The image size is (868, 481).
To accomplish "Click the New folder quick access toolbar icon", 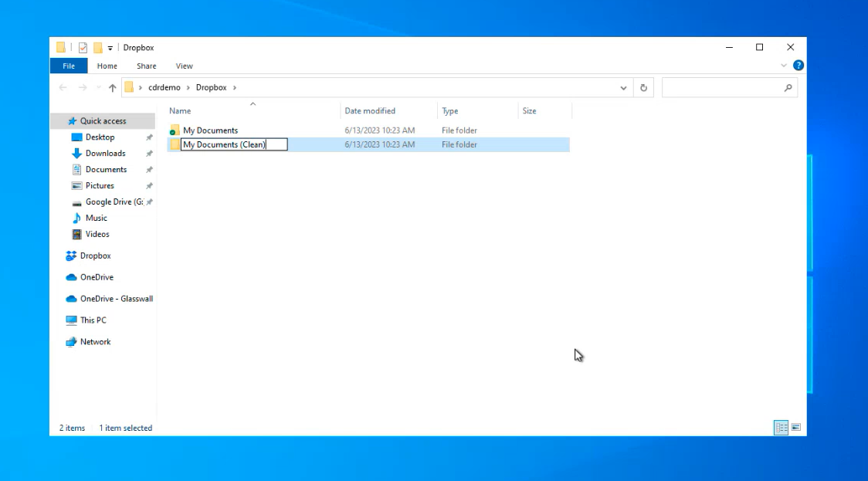I will (98, 48).
